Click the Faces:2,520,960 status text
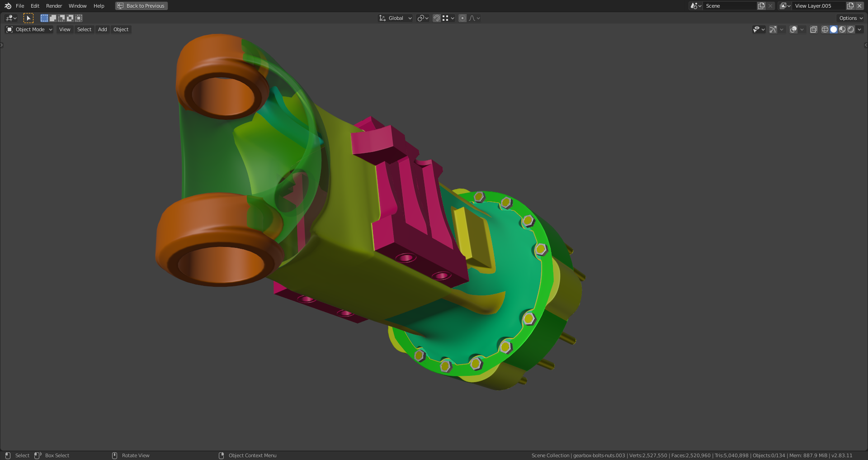The width and height of the screenshot is (868, 460). 691,455
